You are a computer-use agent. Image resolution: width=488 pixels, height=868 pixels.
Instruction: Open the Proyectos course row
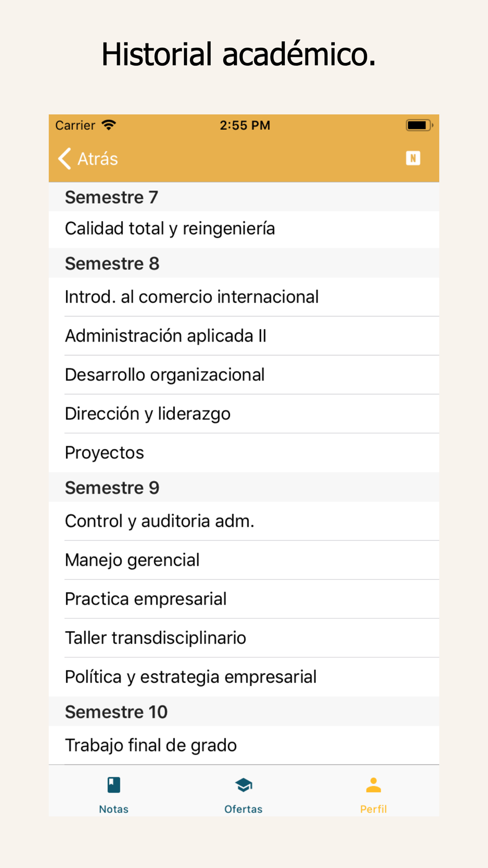(x=244, y=453)
